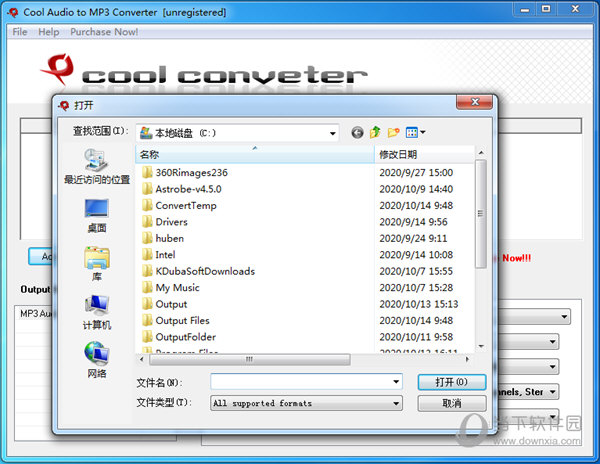
Task: Select the Output folder name
Action: click(x=171, y=304)
